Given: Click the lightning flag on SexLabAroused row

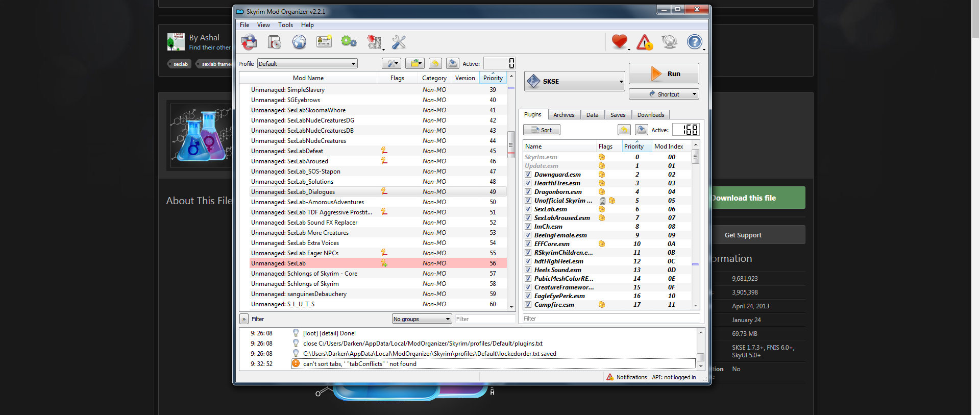Looking at the screenshot, I should tap(384, 161).
